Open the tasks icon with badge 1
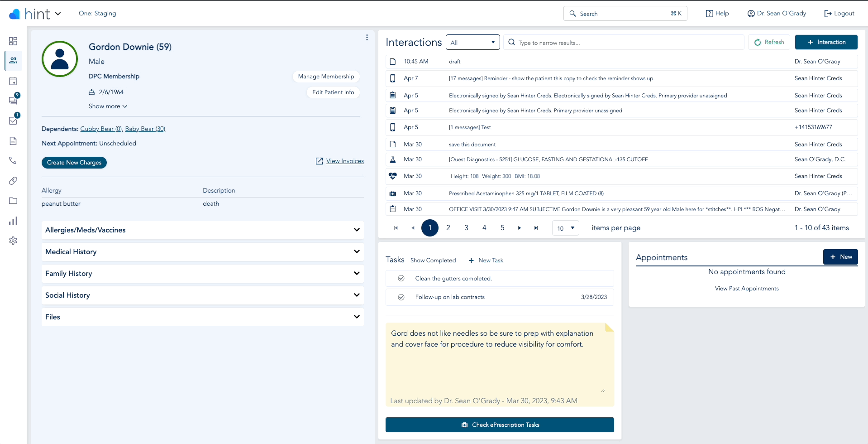868x444 pixels. (x=14, y=120)
